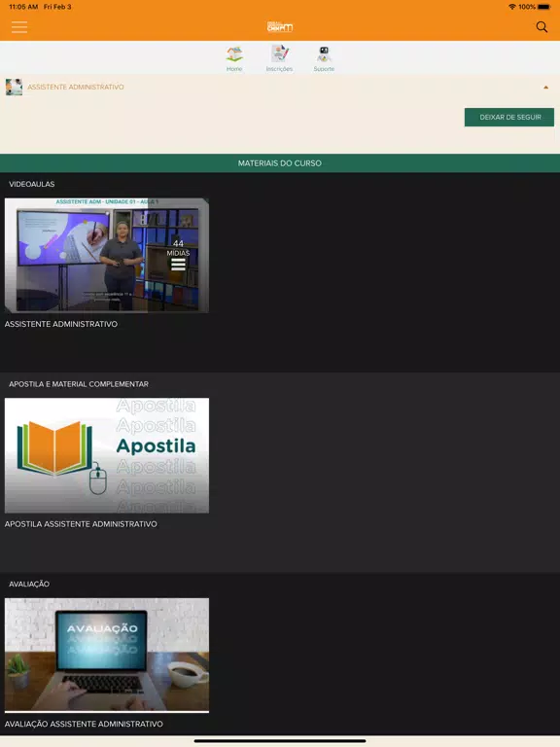The height and width of the screenshot is (747, 560).
Task: Click the Avaliação section label
Action: pos(29,584)
